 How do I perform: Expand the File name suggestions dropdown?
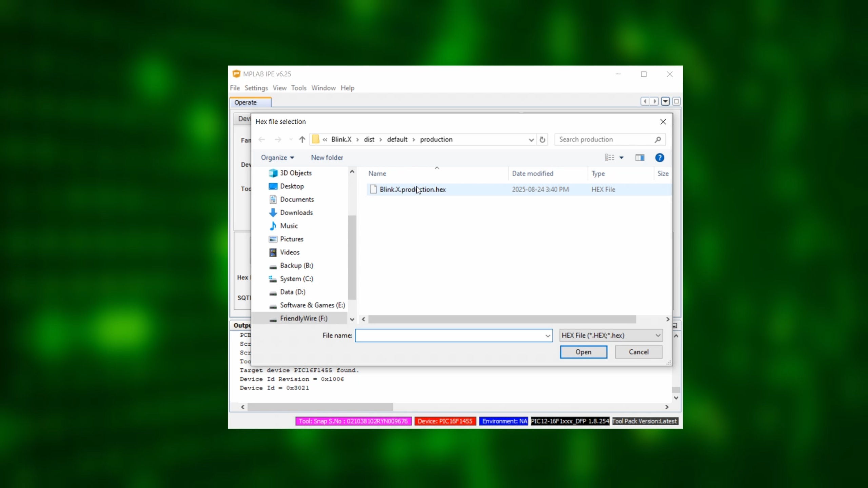548,335
